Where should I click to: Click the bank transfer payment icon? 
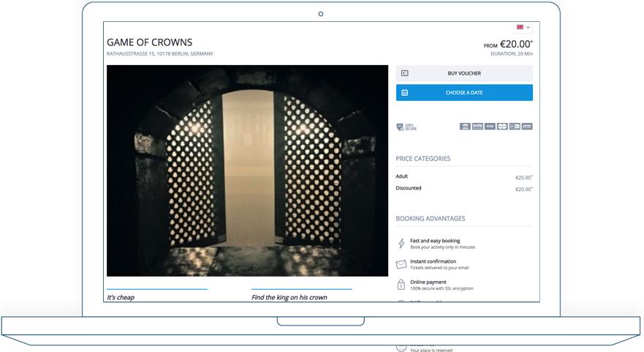465,127
